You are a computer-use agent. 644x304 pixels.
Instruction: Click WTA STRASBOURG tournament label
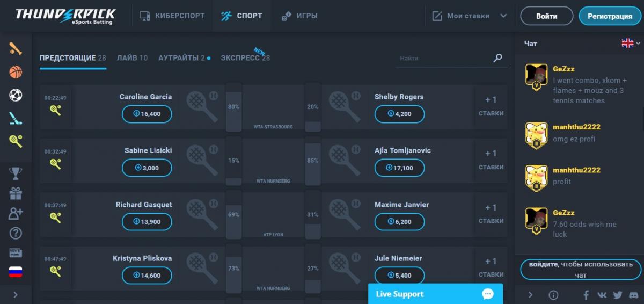273,127
